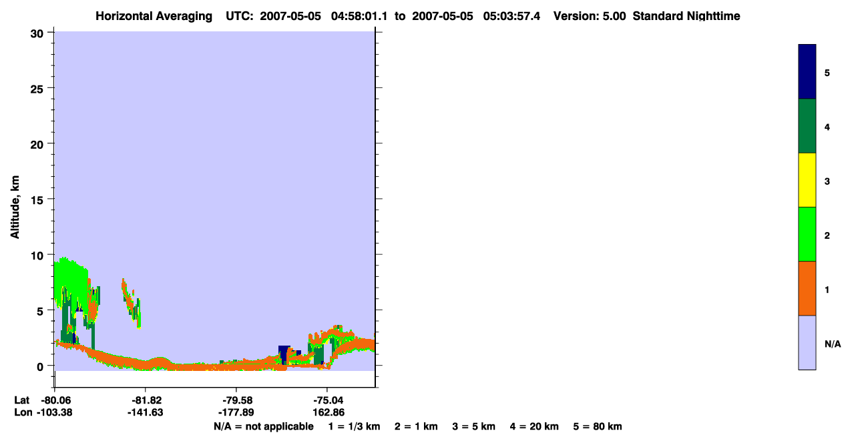Click the longitude value 162.86

(327, 412)
